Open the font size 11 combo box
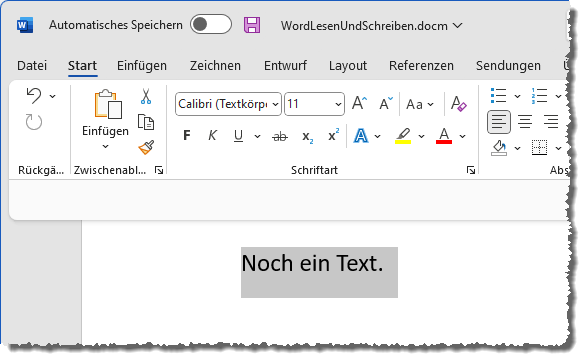Image resolution: width=587 pixels, height=362 pixels. (x=314, y=104)
